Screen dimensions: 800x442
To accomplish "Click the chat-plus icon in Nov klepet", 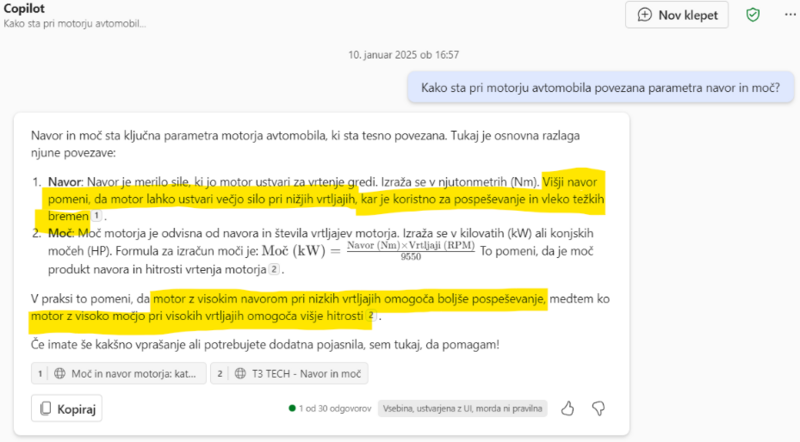I will coord(645,15).
